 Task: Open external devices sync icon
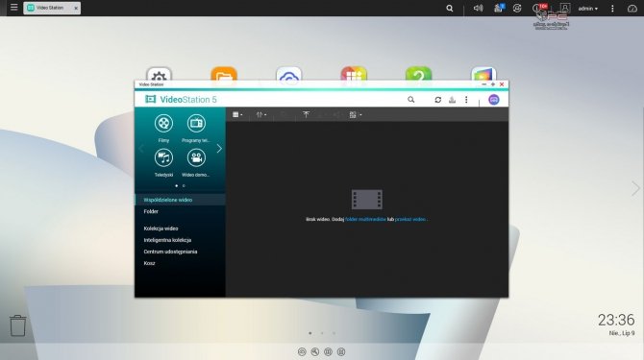tap(517, 9)
